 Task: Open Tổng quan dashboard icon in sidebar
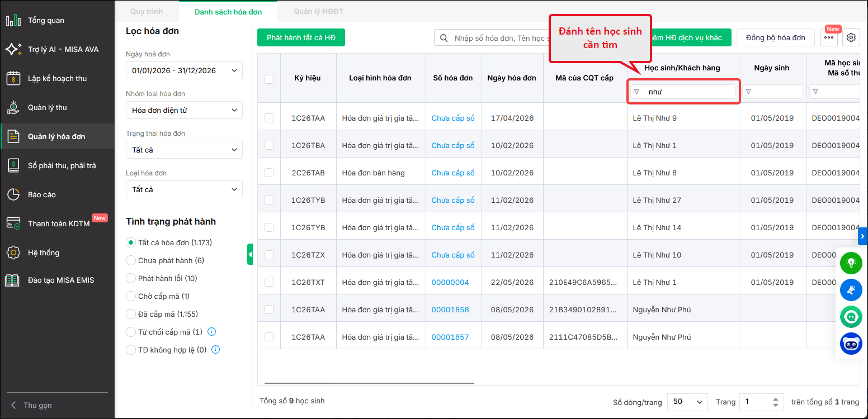tap(13, 21)
